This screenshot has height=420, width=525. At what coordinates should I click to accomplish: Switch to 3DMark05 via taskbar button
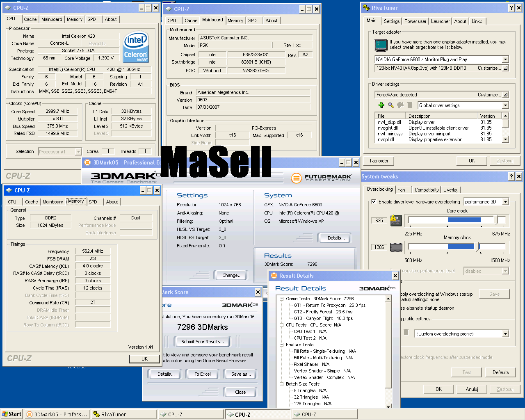coord(57,414)
